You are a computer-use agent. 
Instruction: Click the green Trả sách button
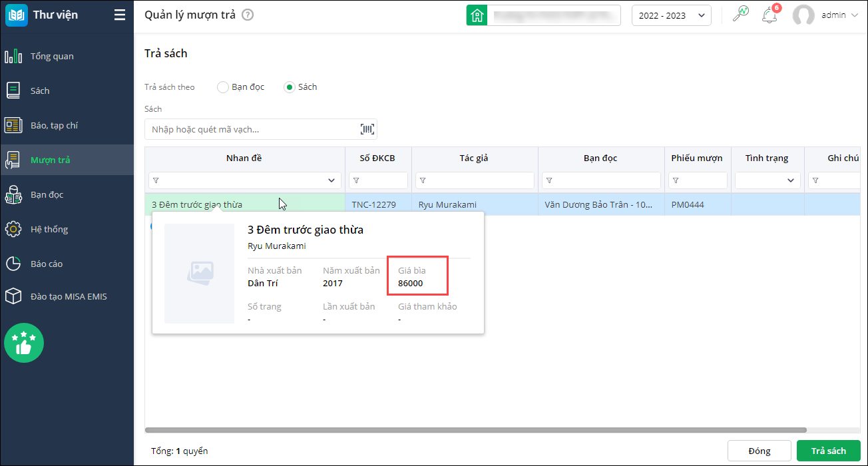pyautogui.click(x=829, y=451)
